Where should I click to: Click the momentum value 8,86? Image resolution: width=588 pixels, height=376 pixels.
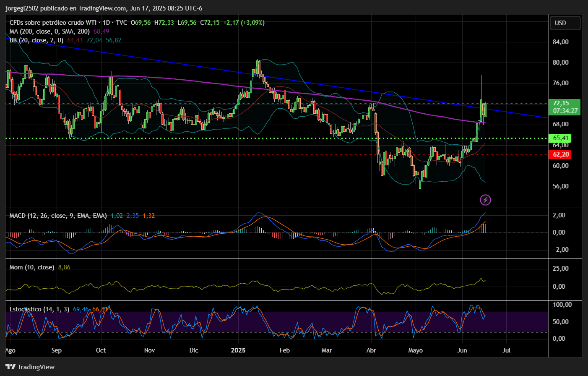coord(64,267)
